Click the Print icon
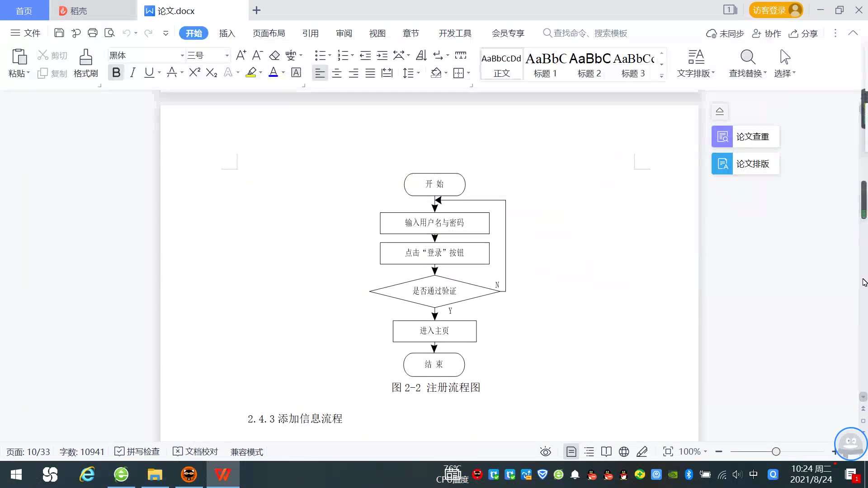This screenshot has height=488, width=868. pyautogui.click(x=93, y=33)
